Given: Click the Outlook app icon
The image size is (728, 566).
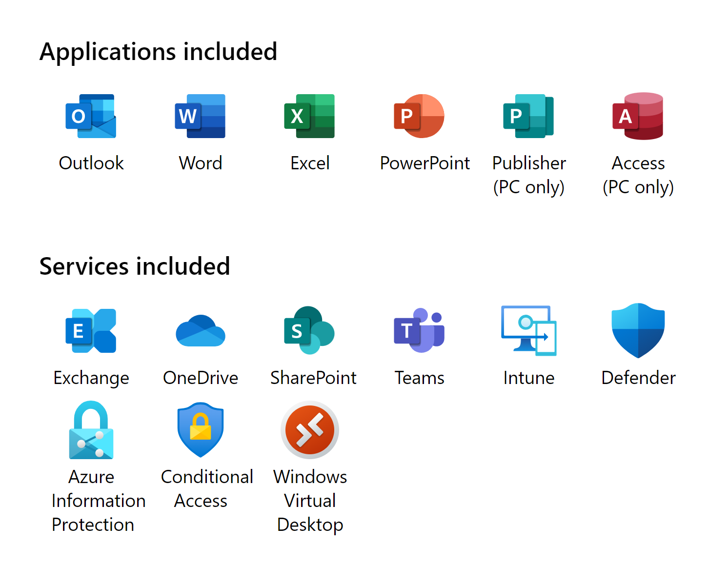Looking at the screenshot, I should [x=91, y=116].
